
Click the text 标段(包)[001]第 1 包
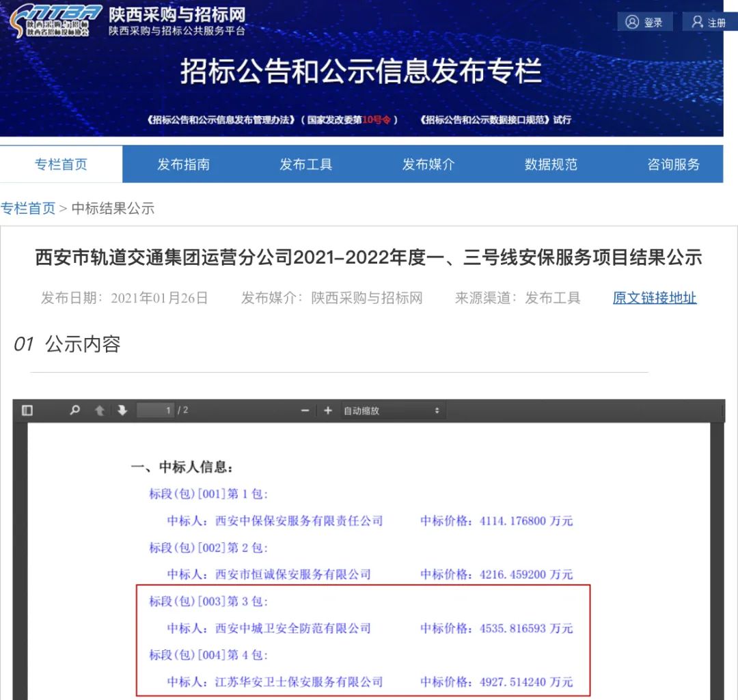point(208,494)
